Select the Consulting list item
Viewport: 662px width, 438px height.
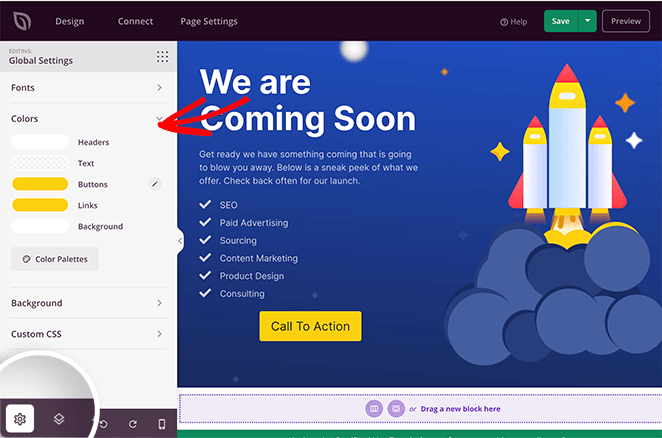tap(232, 294)
